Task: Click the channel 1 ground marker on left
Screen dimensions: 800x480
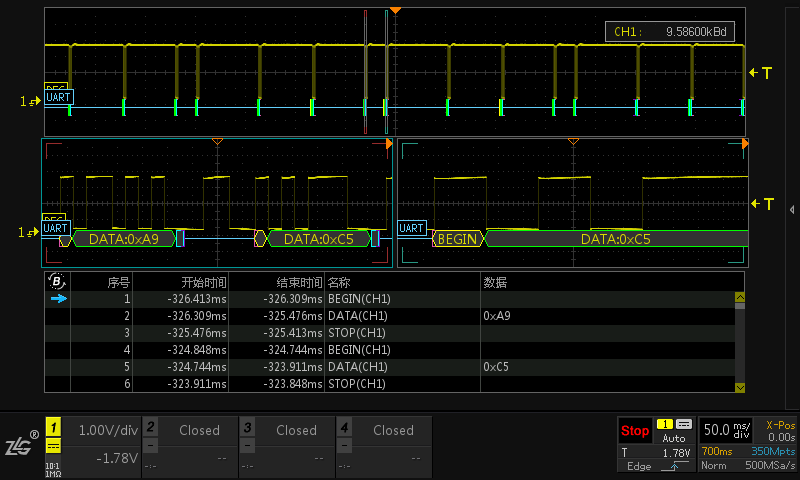Action: [x=30, y=101]
